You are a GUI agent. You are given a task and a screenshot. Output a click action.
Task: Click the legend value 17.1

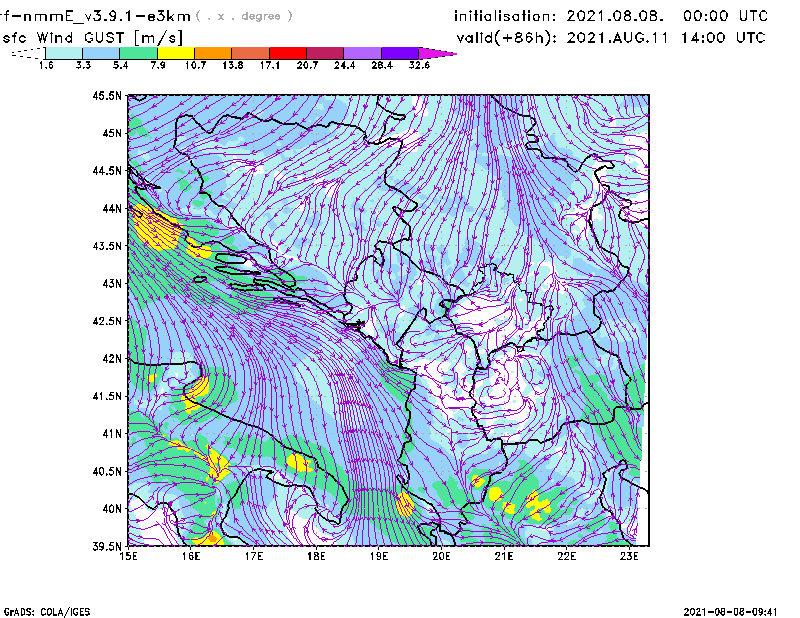(x=270, y=65)
